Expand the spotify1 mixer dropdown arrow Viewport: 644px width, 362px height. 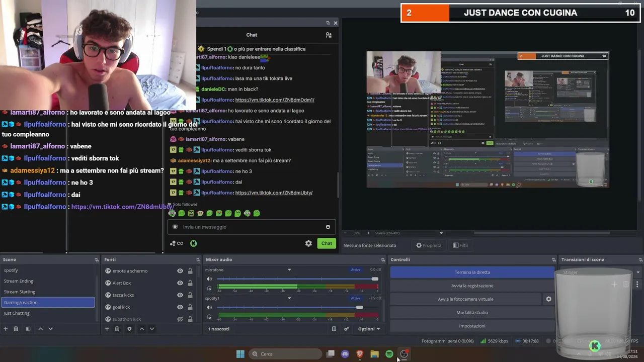(x=289, y=298)
